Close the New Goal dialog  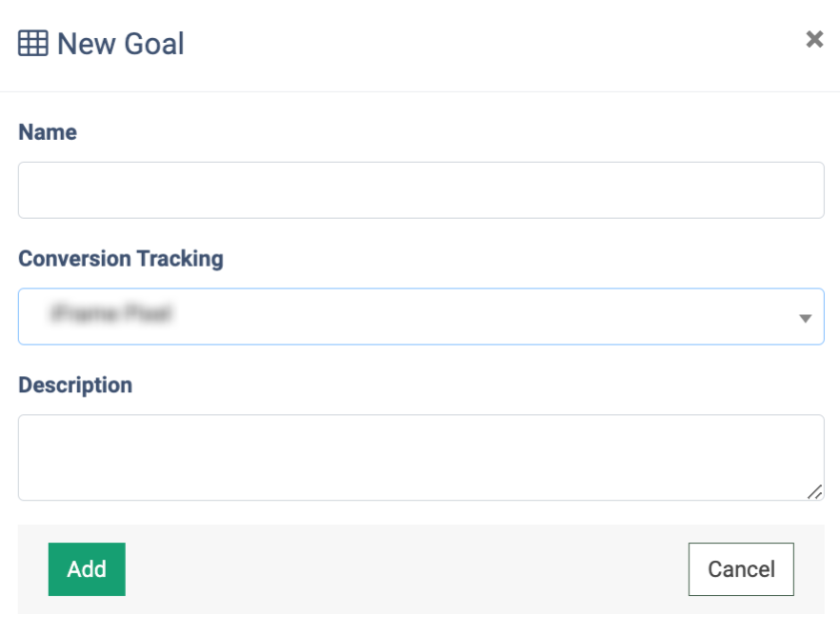pyautogui.click(x=814, y=39)
